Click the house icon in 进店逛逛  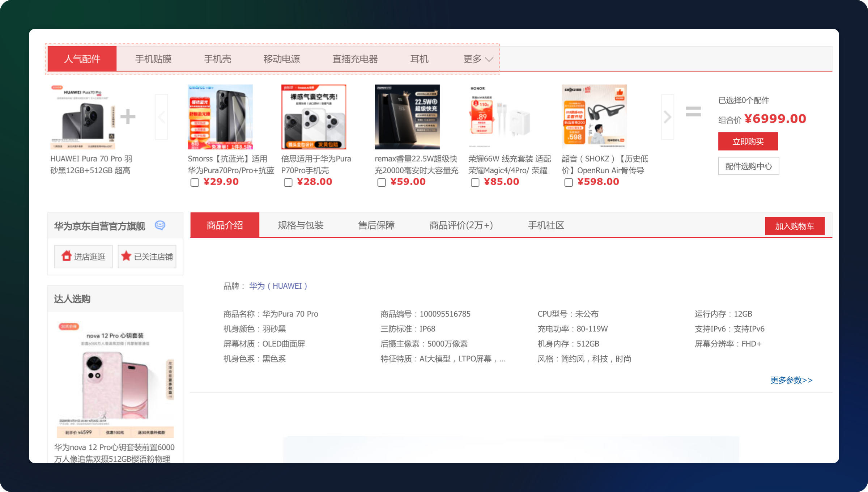[66, 256]
